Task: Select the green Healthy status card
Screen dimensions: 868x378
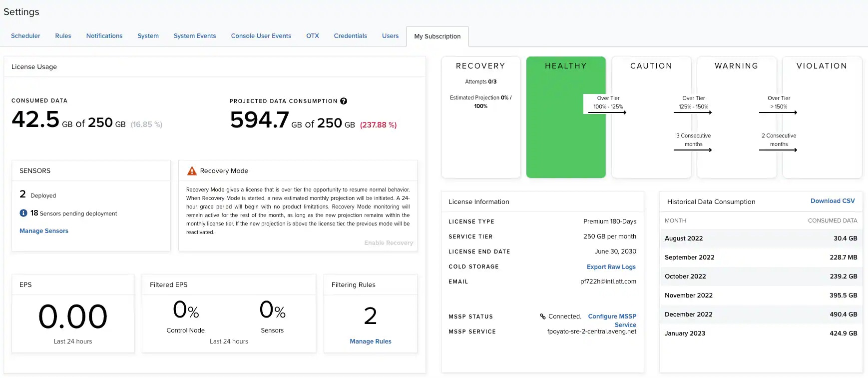Action: tap(566, 117)
